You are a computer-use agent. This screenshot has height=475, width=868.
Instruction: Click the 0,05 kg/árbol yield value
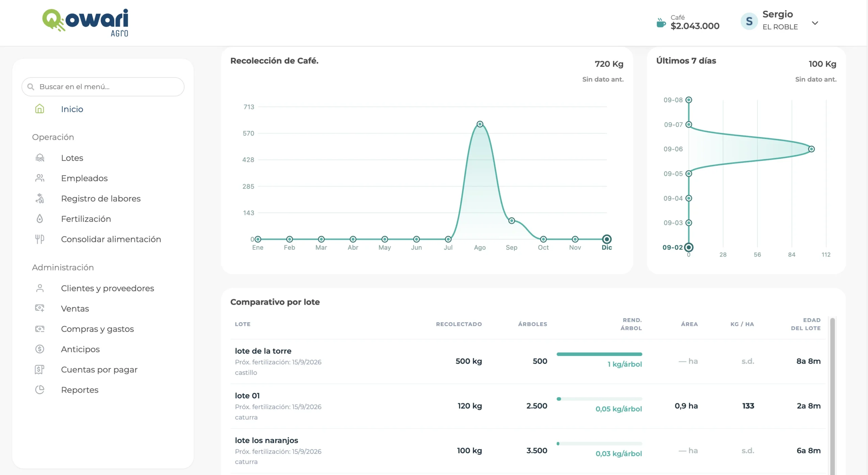[x=618, y=409]
